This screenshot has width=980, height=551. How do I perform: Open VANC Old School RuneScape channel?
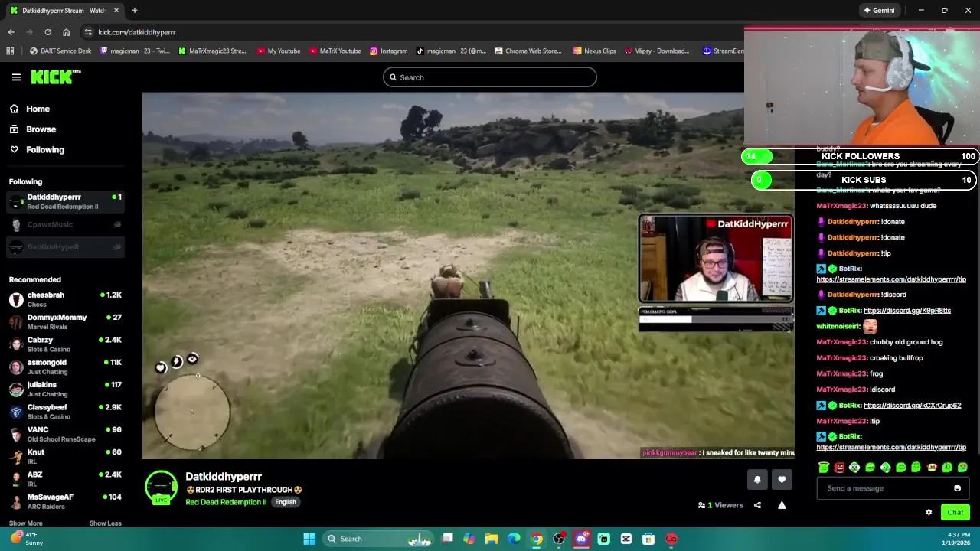point(65,434)
